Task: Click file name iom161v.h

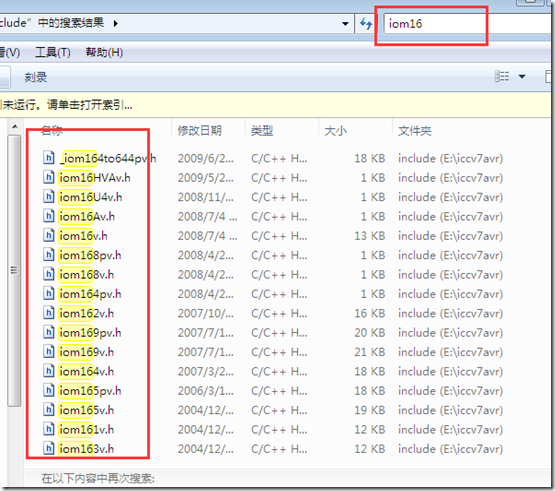Action: (x=87, y=429)
